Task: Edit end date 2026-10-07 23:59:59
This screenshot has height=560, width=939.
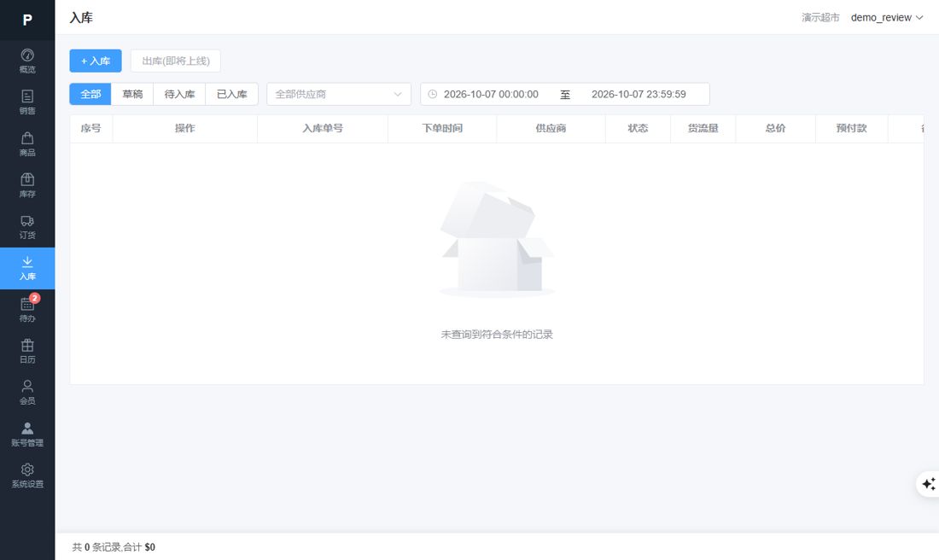Action: 639,94
